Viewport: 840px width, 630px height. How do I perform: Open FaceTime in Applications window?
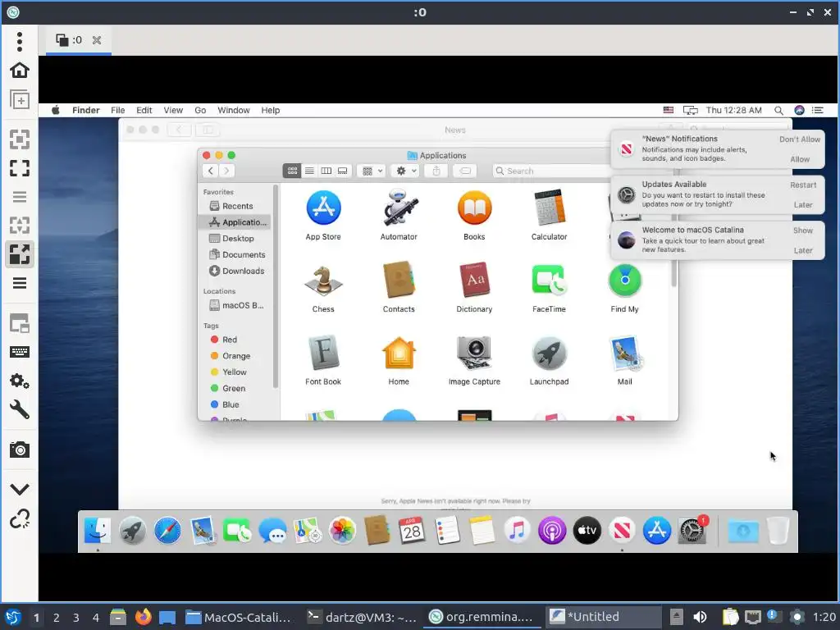(550, 280)
